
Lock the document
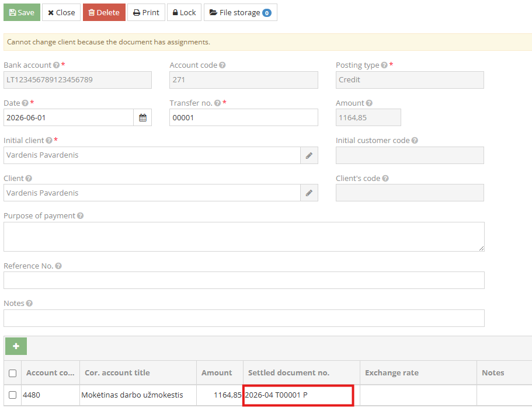point(184,12)
